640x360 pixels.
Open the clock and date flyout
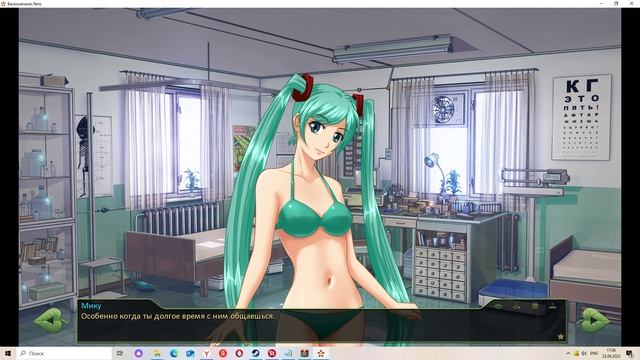(x=611, y=353)
